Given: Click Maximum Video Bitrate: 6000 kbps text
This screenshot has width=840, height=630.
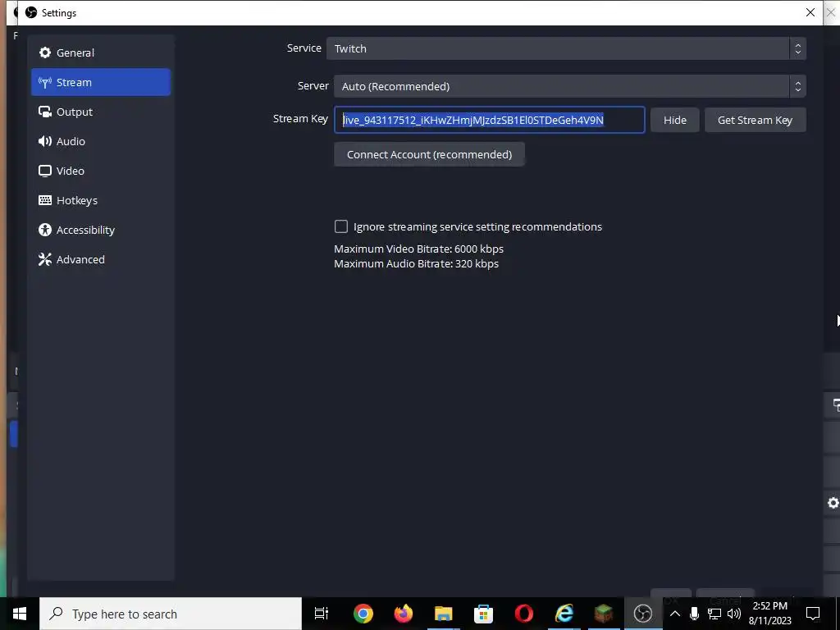Looking at the screenshot, I should (x=418, y=249).
